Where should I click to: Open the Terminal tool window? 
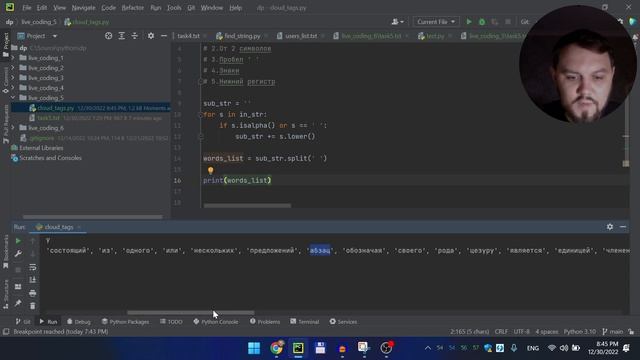pos(304,322)
